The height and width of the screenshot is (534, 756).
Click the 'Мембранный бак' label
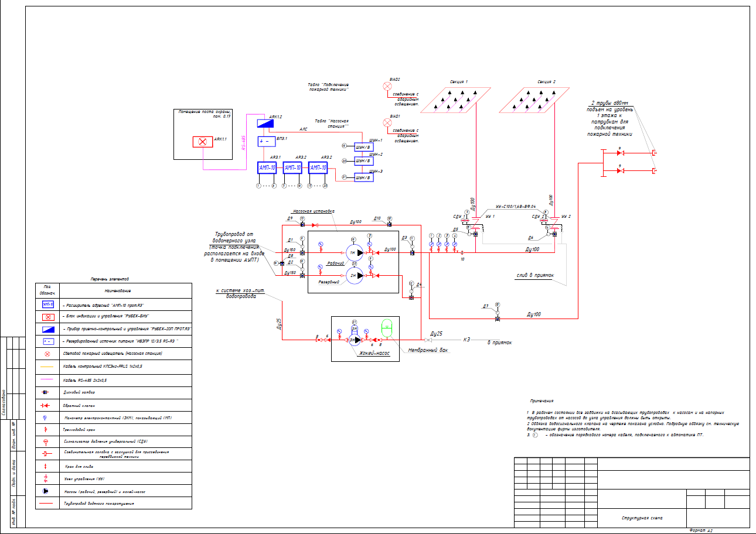click(428, 350)
